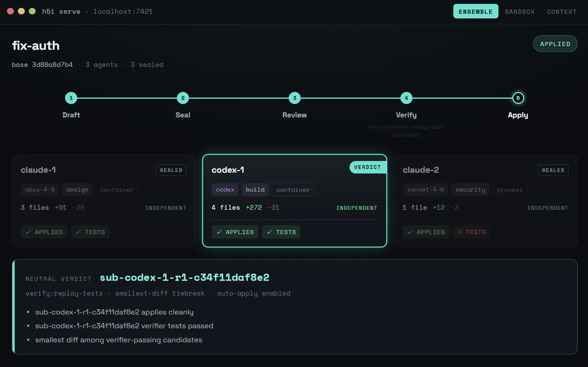Select step 2 Seal marker

click(x=183, y=98)
